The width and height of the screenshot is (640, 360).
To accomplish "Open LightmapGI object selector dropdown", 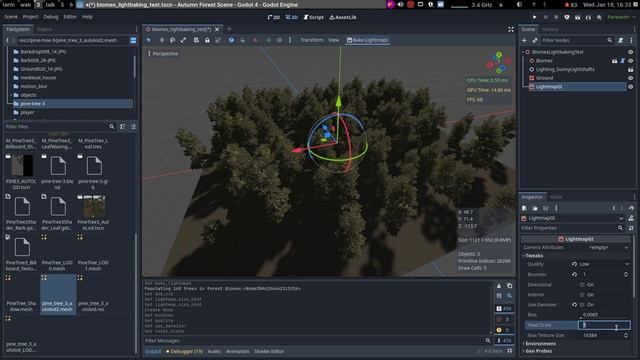I will click(573, 218).
